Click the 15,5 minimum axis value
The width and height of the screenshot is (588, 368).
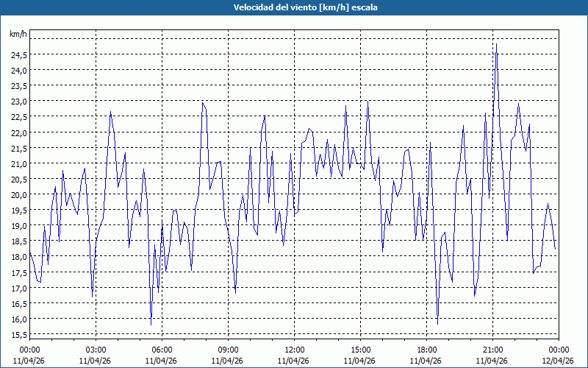(x=18, y=335)
